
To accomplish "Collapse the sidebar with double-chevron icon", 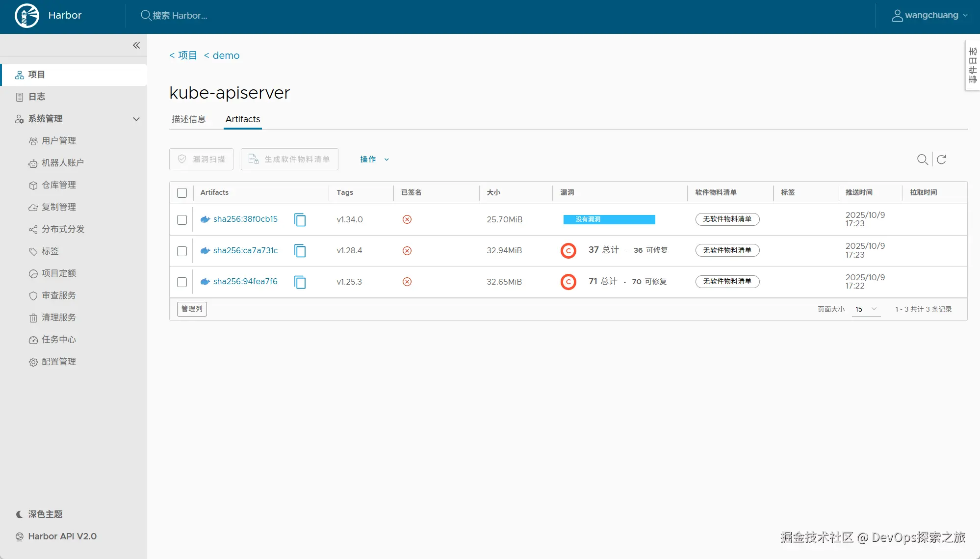I will [x=136, y=45].
